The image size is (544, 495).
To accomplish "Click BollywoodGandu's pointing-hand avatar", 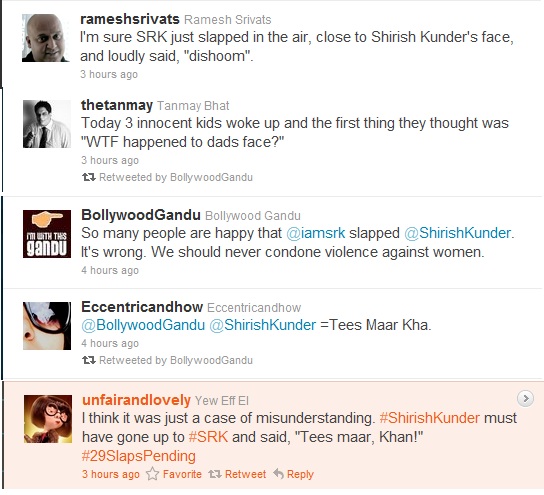I will tap(47, 234).
